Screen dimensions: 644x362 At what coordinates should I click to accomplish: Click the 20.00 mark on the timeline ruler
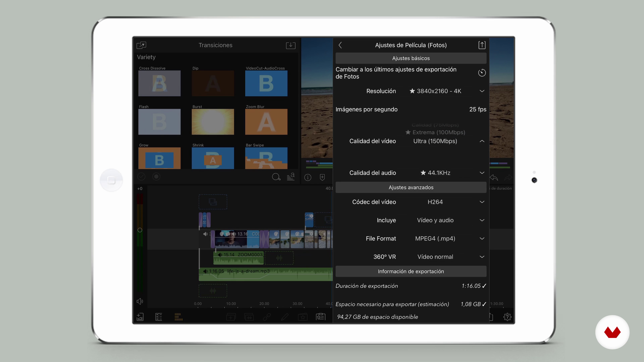pos(264,304)
